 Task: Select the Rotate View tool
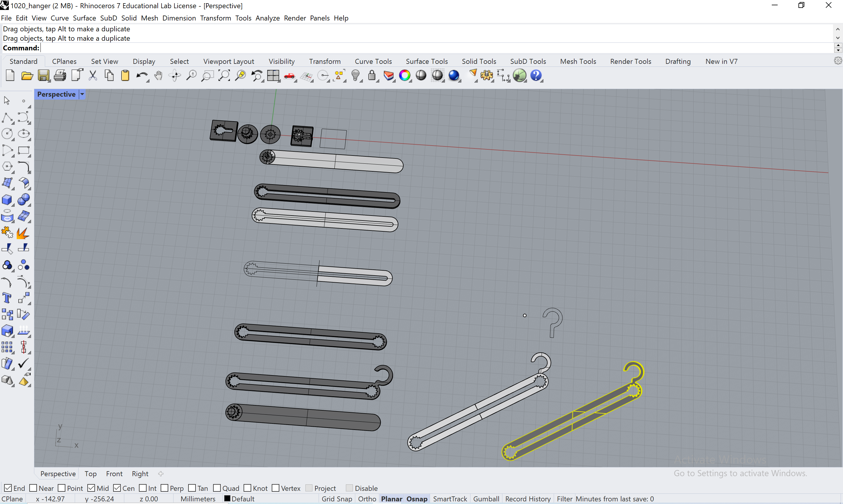[175, 75]
